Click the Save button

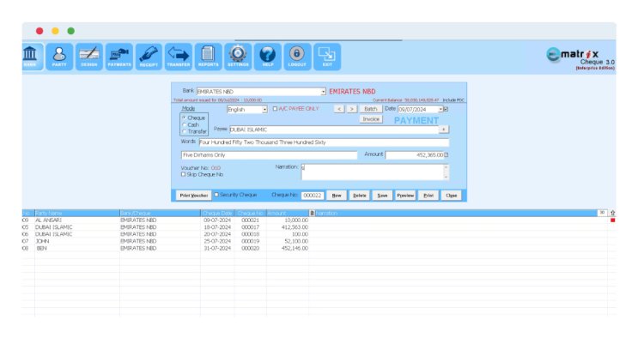pyautogui.click(x=382, y=196)
